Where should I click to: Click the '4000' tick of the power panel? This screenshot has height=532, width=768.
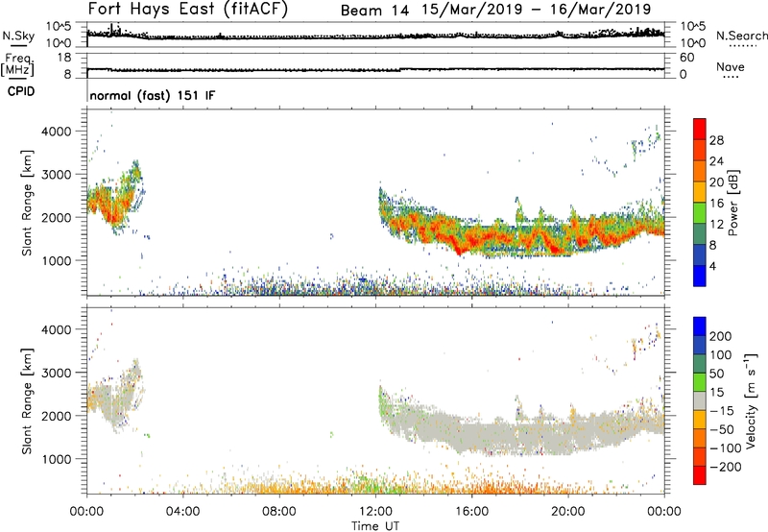pyautogui.click(x=57, y=132)
